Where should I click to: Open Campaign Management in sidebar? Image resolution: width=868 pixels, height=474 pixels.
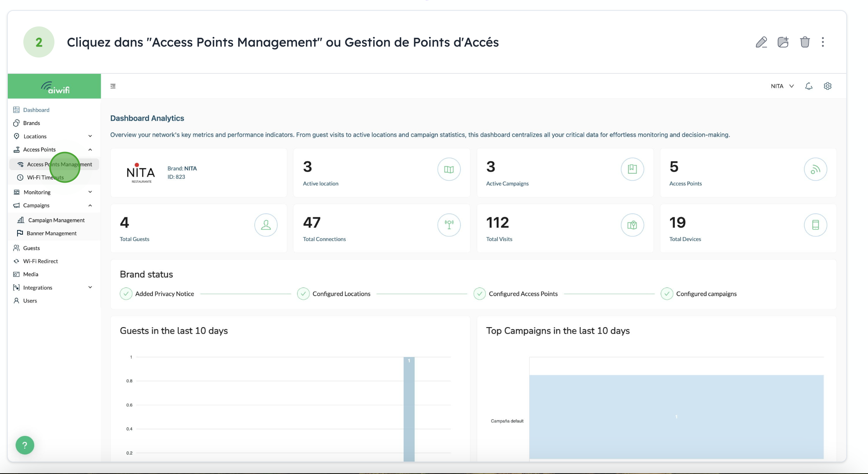click(56, 220)
